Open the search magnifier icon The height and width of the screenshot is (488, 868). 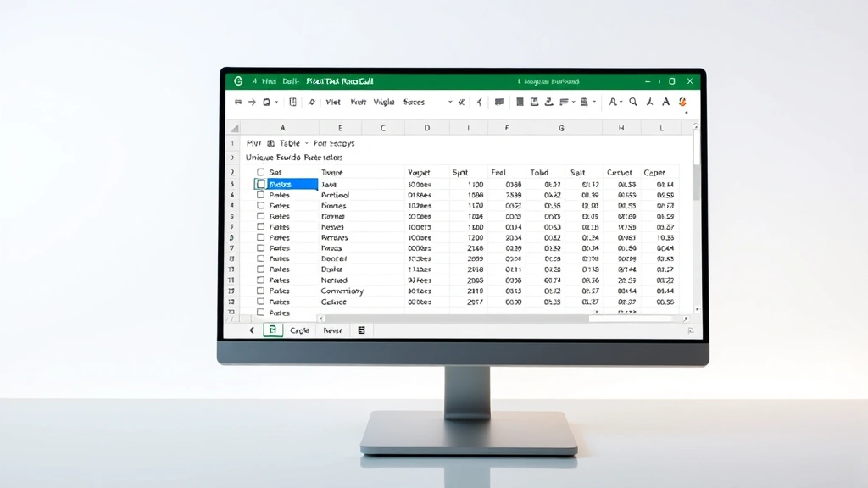(632, 102)
